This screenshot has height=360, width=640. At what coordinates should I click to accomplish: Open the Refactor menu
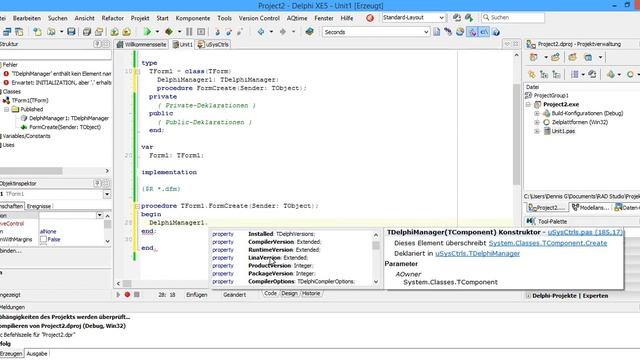pyautogui.click(x=113, y=18)
